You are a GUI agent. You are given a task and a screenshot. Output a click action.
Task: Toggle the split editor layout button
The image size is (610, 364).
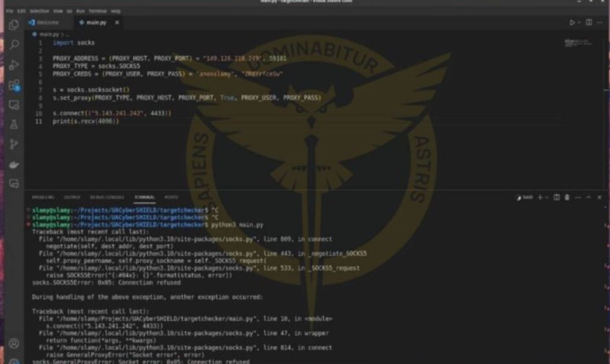pyautogui.click(x=587, y=22)
